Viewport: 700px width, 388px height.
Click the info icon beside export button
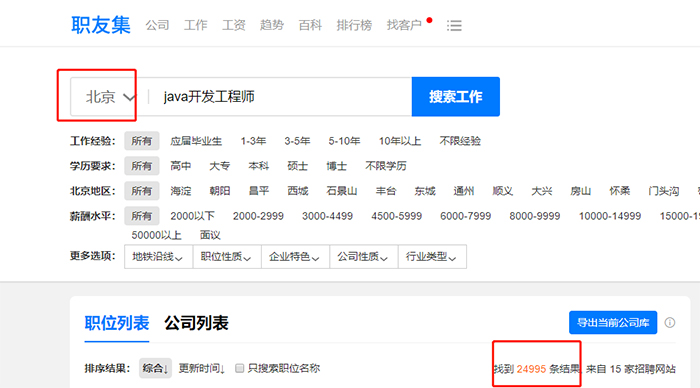point(670,322)
